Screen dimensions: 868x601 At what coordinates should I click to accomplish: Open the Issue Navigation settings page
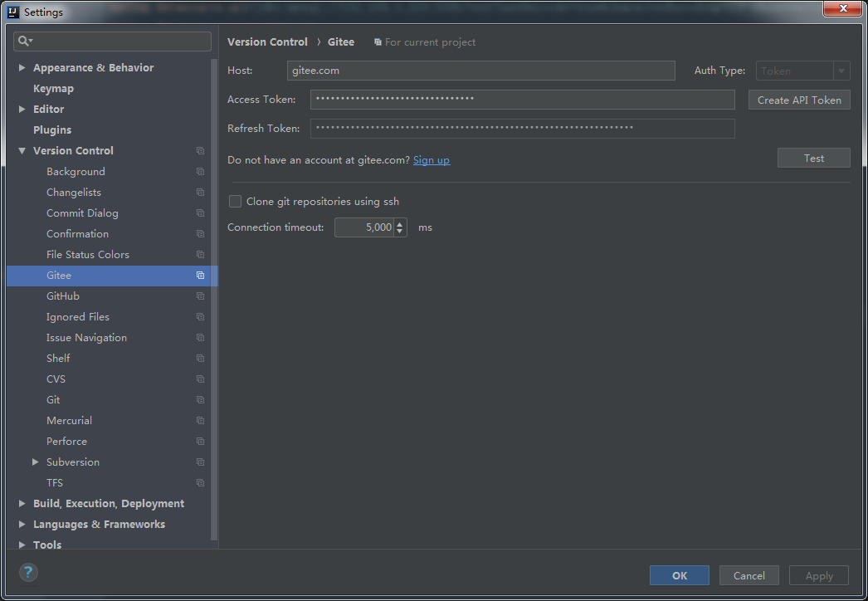86,338
